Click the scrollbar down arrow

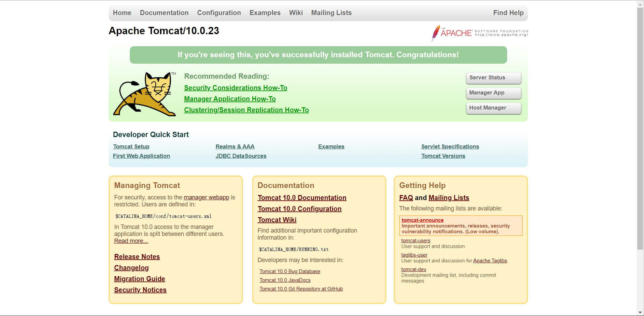point(640,312)
